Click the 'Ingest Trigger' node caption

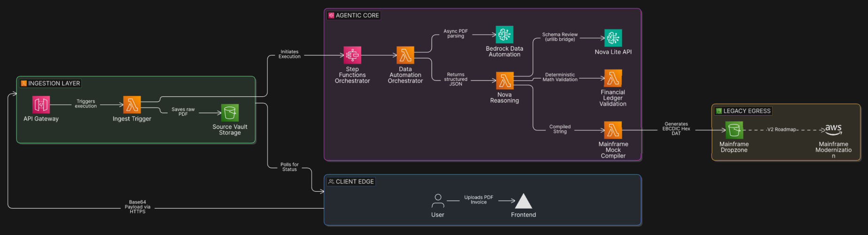pyautogui.click(x=132, y=119)
